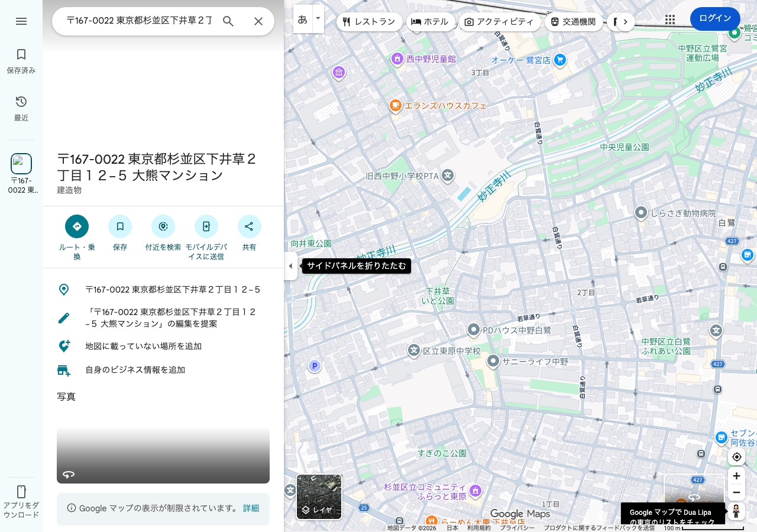Click the 西中野児童館 map marker
The width and height of the screenshot is (757, 532).
pos(397,59)
